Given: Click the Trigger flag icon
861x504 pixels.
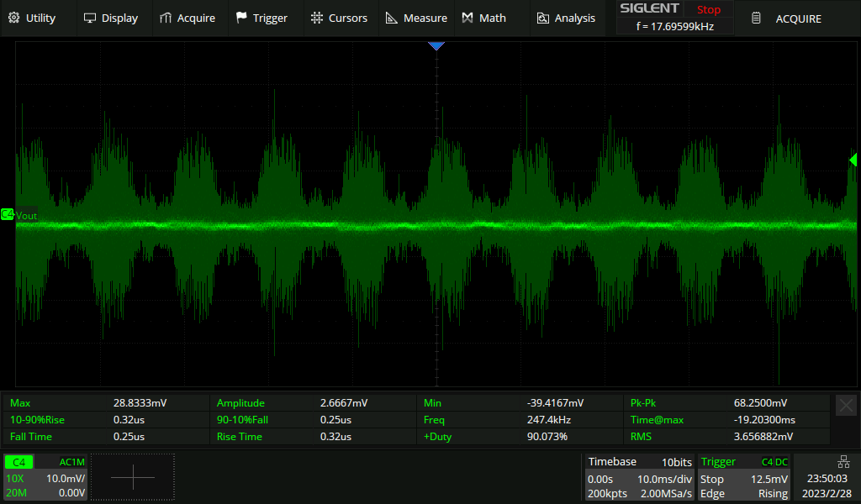Looking at the screenshot, I should 241,18.
